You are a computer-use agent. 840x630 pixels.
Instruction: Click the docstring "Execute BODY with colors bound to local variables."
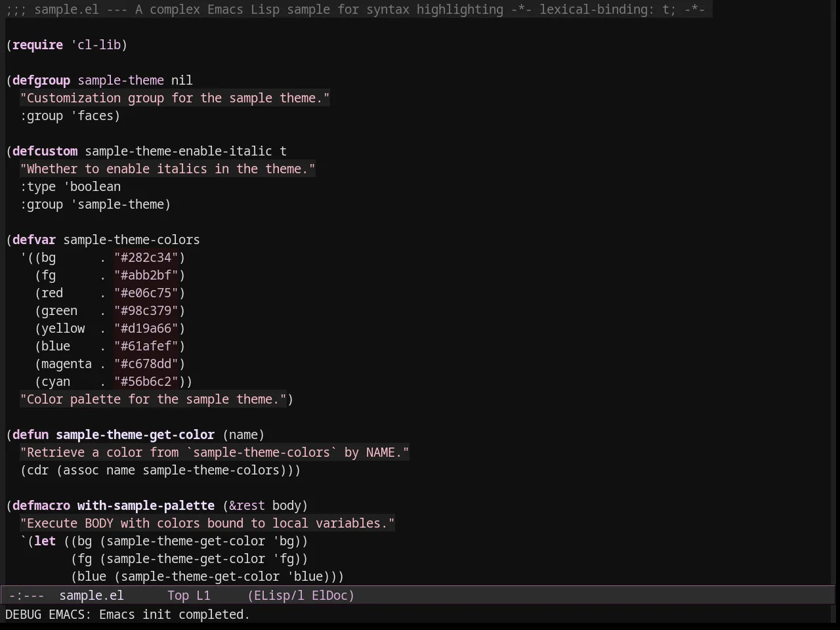pos(207,523)
